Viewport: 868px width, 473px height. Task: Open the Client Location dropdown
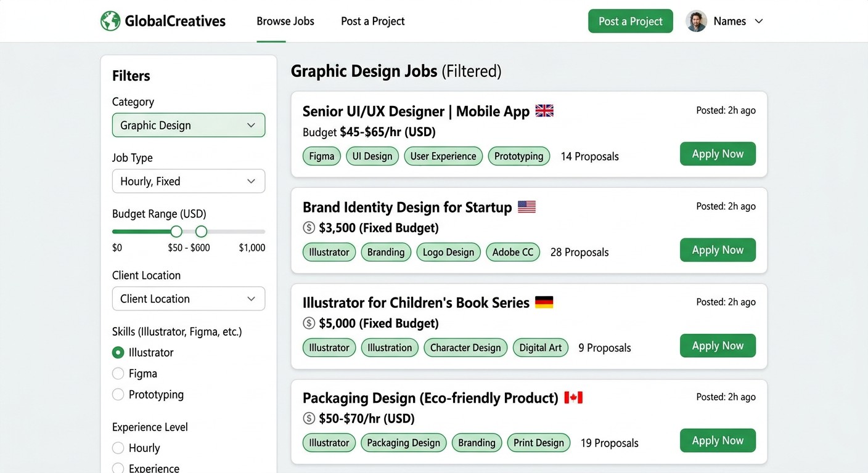[x=189, y=299]
